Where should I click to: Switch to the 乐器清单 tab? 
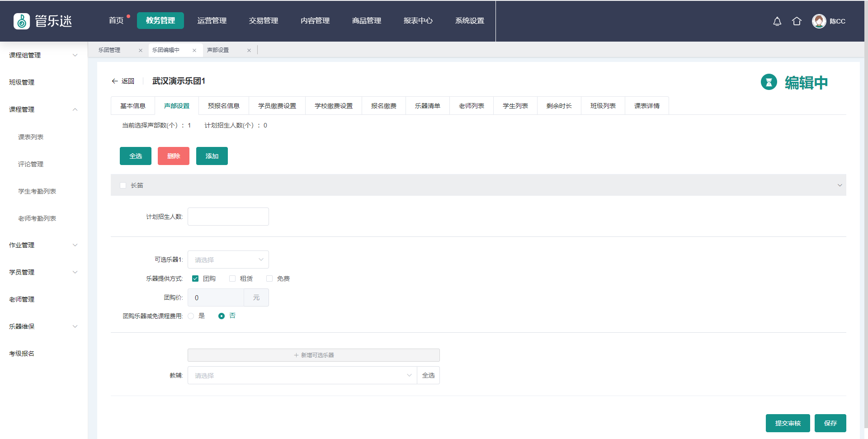point(427,106)
